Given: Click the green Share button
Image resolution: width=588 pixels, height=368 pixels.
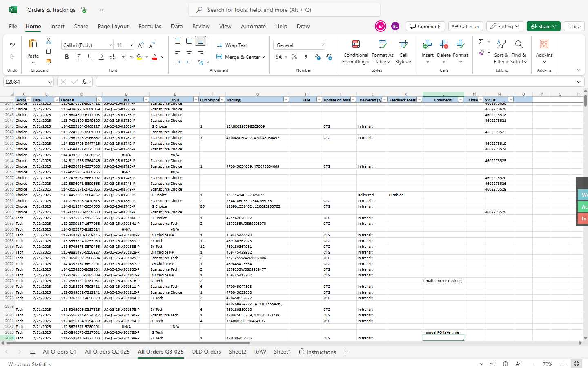Looking at the screenshot, I should [543, 26].
